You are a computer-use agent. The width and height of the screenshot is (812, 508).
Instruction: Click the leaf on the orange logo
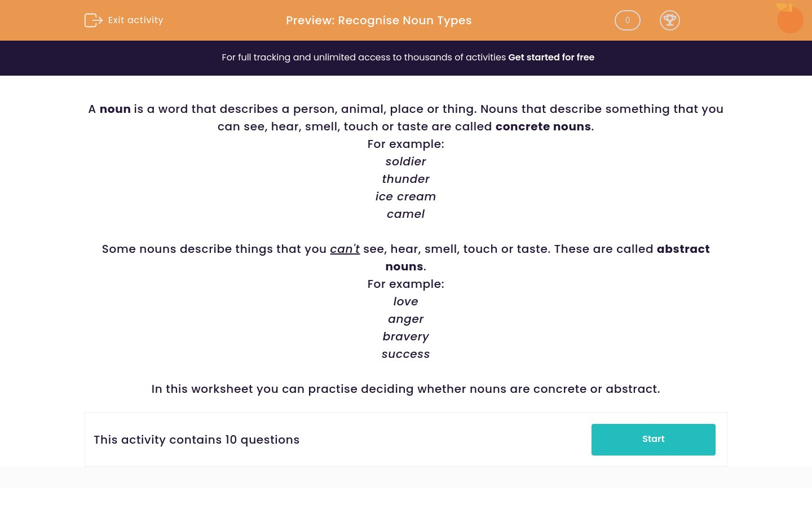(784, 6)
